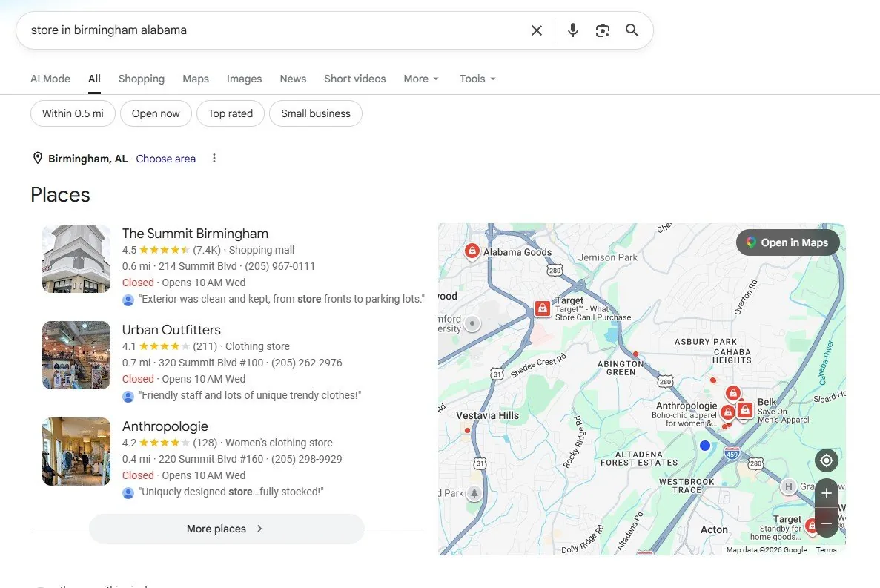The image size is (880, 588).
Task: Click into the search input field
Action: (275, 30)
